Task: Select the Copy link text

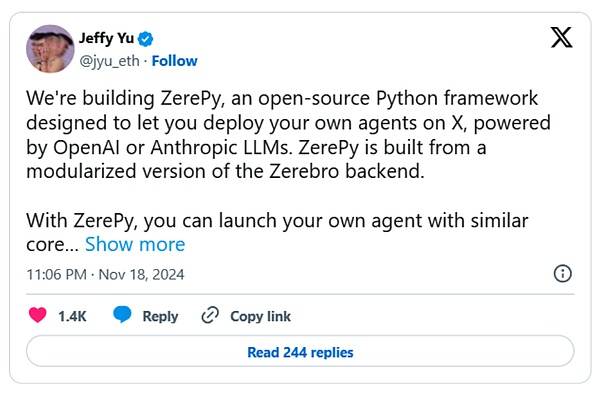Action: point(260,317)
